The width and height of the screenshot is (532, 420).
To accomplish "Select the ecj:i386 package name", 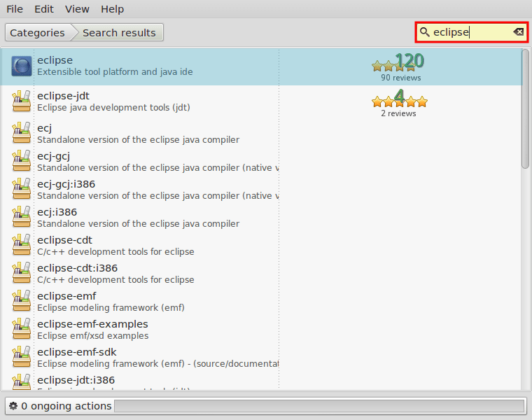I will tap(57, 212).
